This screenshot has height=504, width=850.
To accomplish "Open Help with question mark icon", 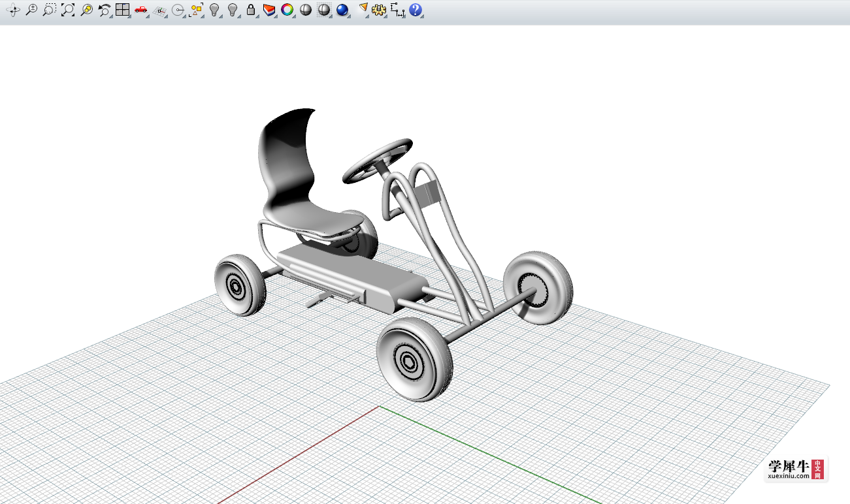I will 416,10.
